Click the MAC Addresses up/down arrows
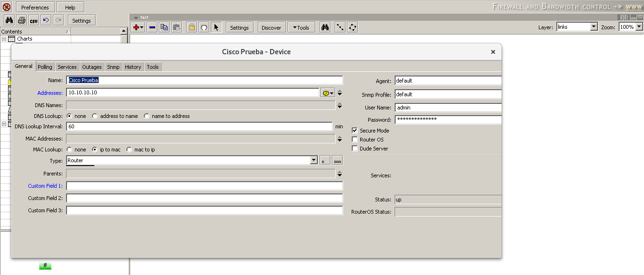Viewport: 644px width, 275px height. click(x=339, y=139)
